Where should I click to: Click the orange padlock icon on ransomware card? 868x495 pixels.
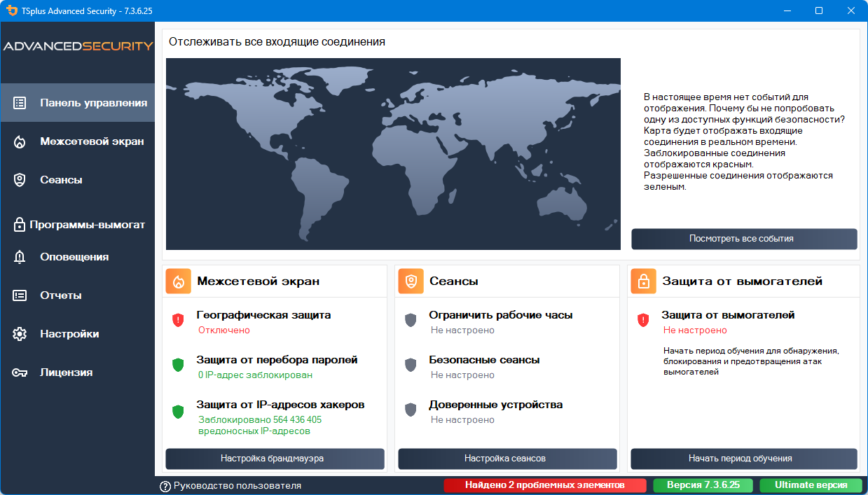(x=643, y=281)
